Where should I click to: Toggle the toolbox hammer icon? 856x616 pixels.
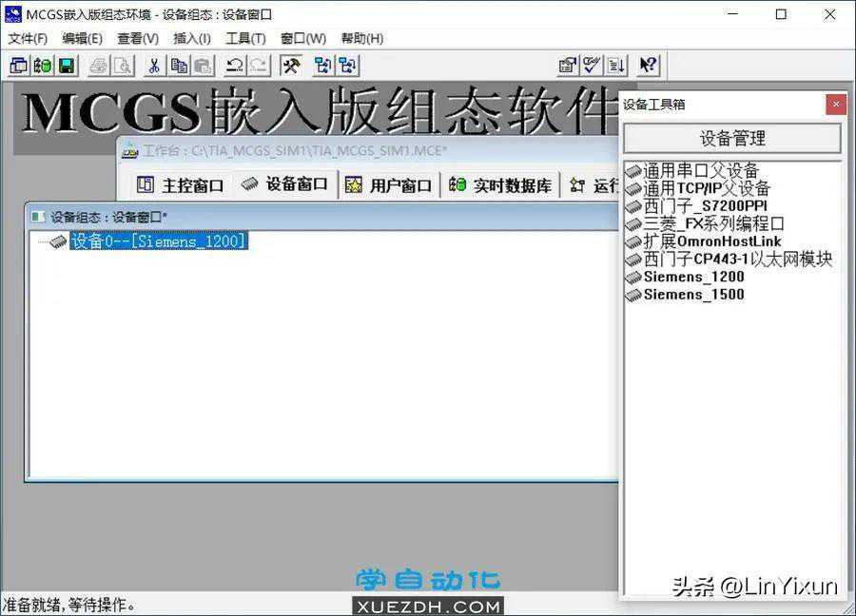[x=292, y=66]
